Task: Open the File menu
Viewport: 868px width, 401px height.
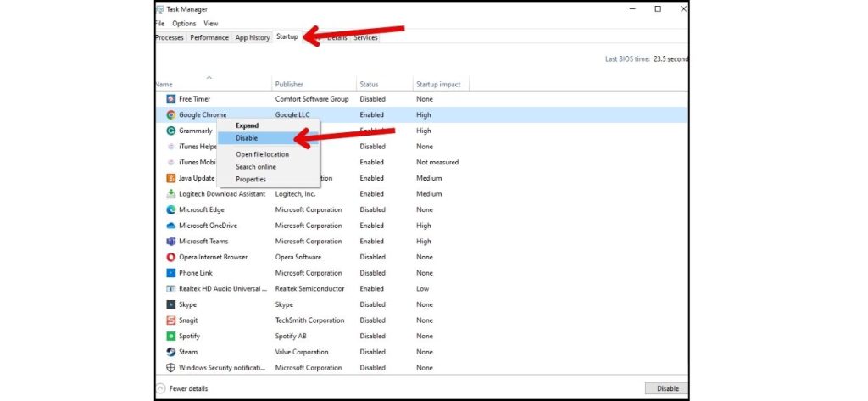Action: 159,24
